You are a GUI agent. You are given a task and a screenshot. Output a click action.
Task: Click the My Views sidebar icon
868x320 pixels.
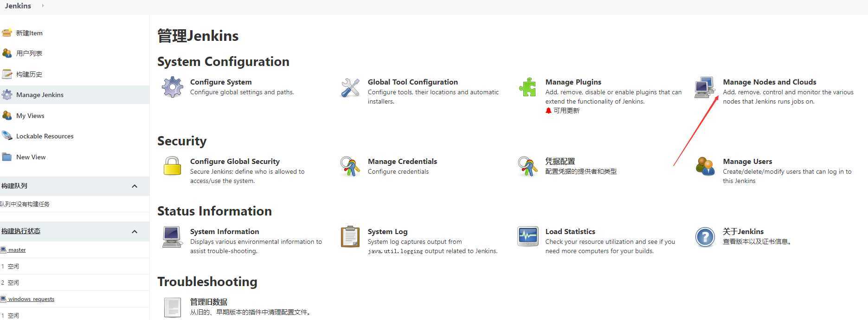click(7, 116)
